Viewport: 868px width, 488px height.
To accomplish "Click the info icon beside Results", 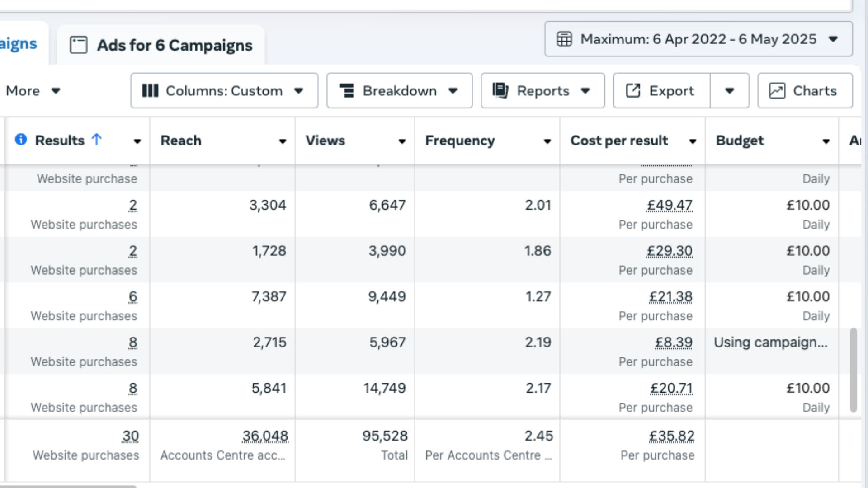I will 21,140.
